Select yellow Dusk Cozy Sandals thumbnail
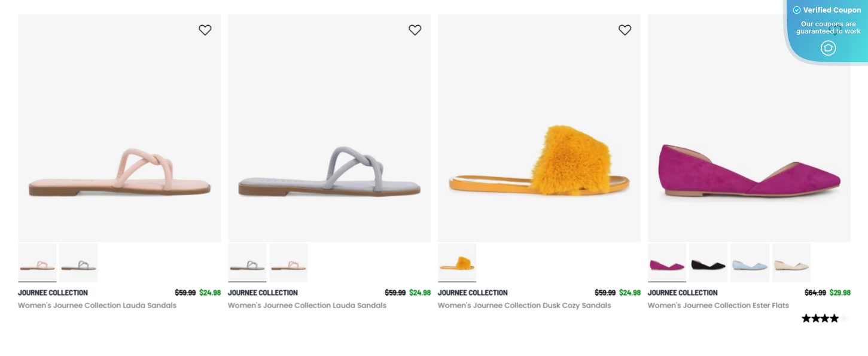The height and width of the screenshot is (356, 868). tap(457, 263)
